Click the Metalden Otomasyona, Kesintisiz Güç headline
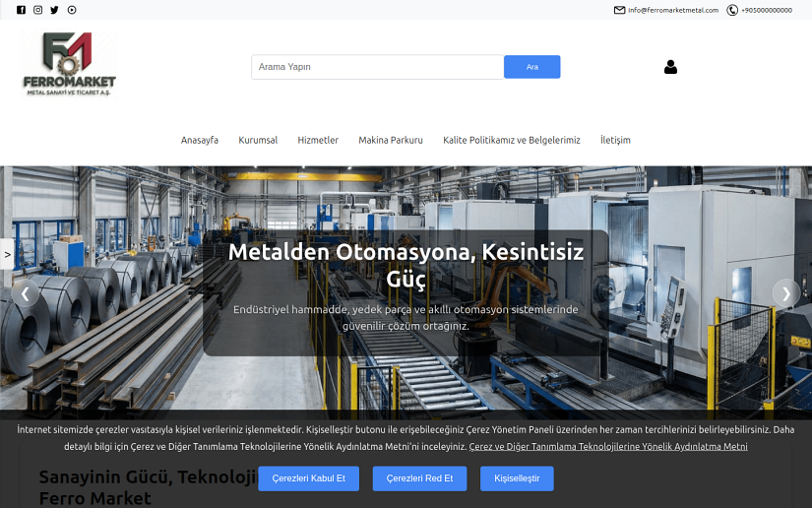Viewport: 812px width, 508px height. click(406, 265)
